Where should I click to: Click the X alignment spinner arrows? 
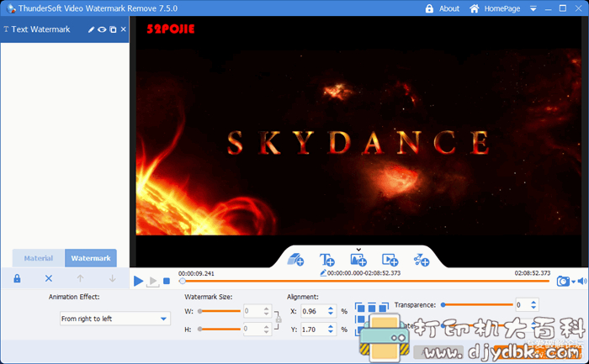331,311
